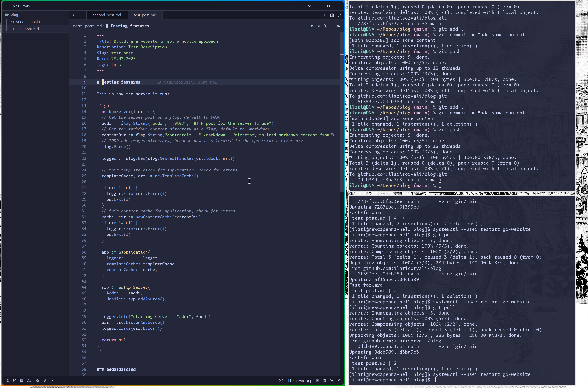The image size is (588, 388).
Task: Open the recent branches dropdown labeled main
Action: click(x=26, y=6)
